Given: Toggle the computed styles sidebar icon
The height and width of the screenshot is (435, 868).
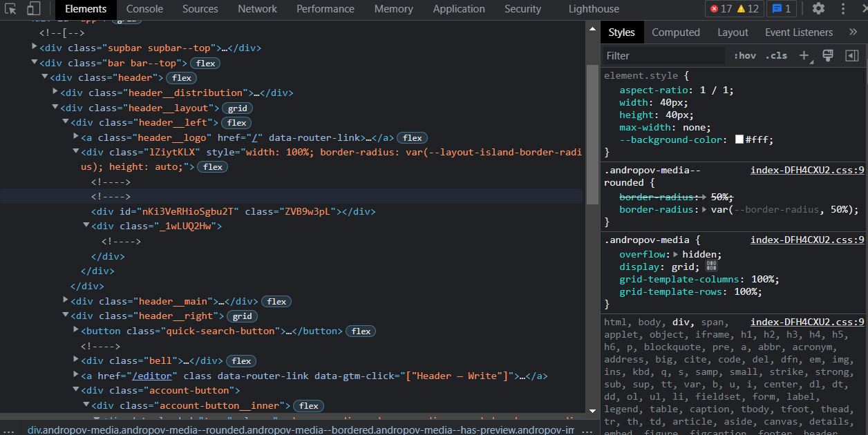Looking at the screenshot, I should click(x=852, y=56).
